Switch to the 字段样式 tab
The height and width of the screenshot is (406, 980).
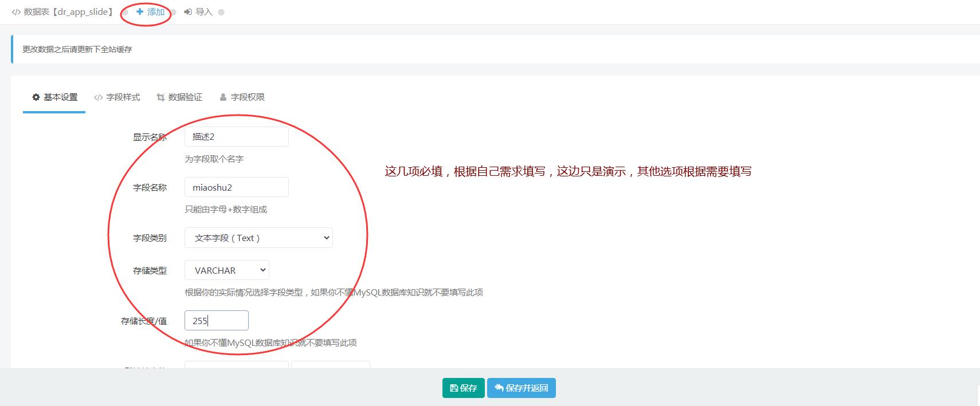click(x=117, y=97)
